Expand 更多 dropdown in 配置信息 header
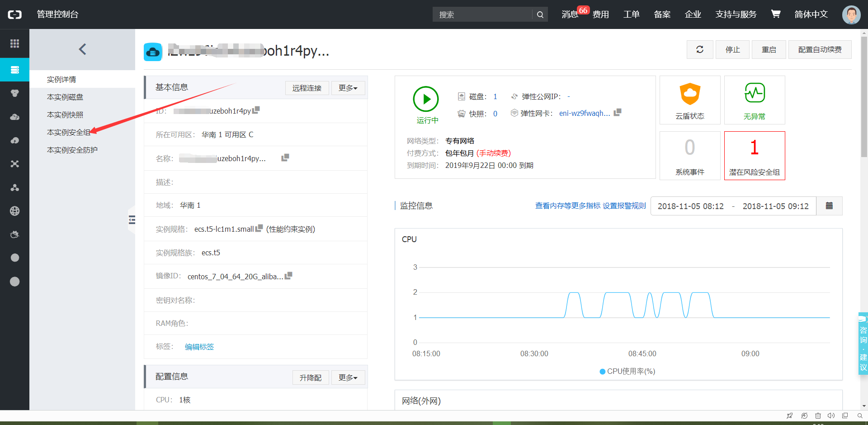Viewport: 868px width, 425px height. [x=348, y=377]
